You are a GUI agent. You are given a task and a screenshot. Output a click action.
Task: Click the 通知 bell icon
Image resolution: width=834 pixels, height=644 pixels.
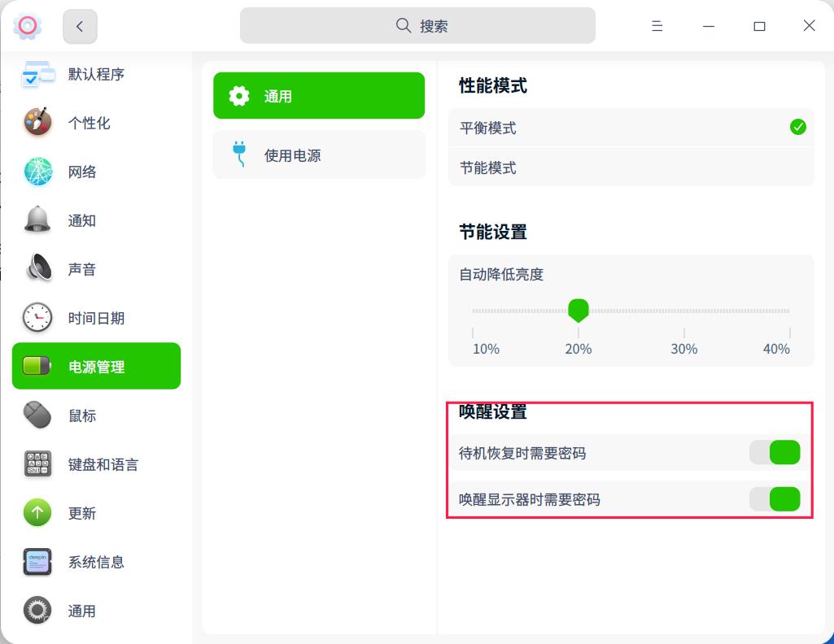click(x=36, y=220)
